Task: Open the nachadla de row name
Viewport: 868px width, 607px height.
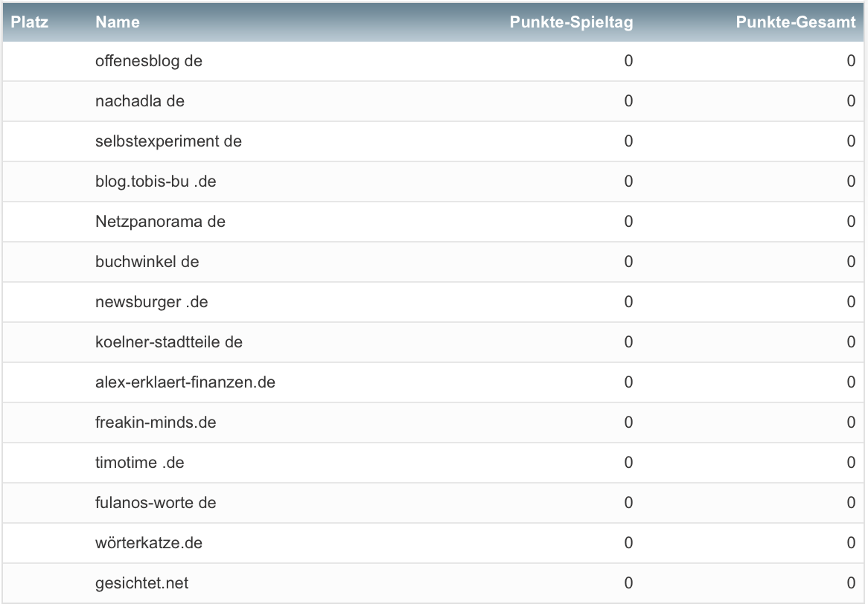Action: point(140,101)
